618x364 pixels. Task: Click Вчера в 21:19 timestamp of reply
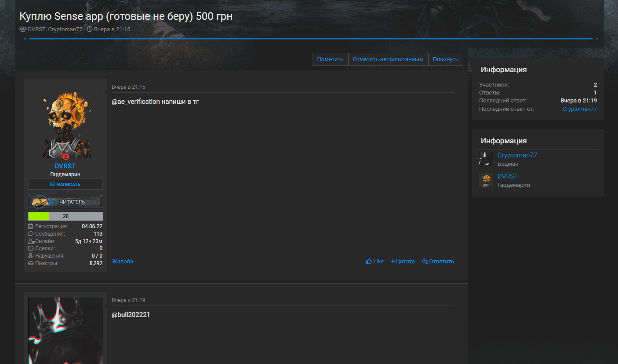coord(128,300)
